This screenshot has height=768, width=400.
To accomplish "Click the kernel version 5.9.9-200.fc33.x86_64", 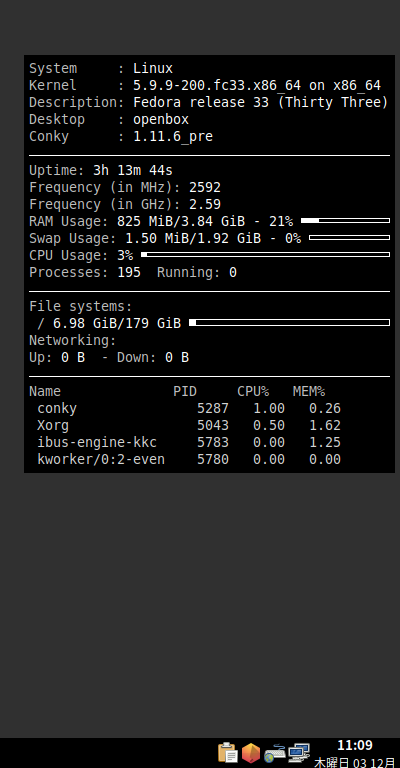I will pos(217,86).
